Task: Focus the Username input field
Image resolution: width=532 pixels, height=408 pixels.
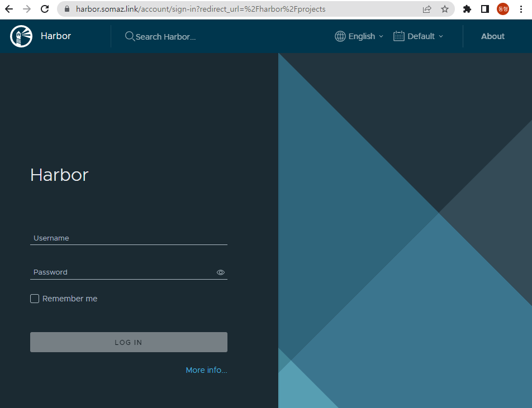Action: pyautogui.click(x=129, y=238)
